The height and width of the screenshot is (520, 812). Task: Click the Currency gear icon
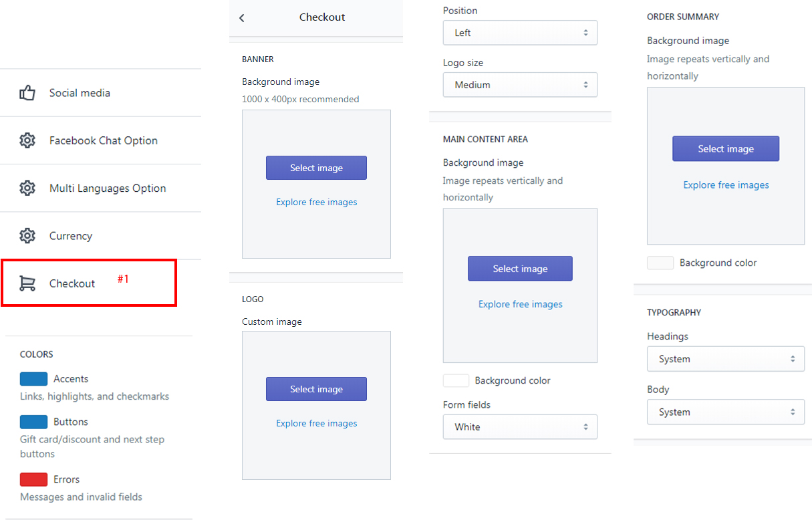pos(27,236)
